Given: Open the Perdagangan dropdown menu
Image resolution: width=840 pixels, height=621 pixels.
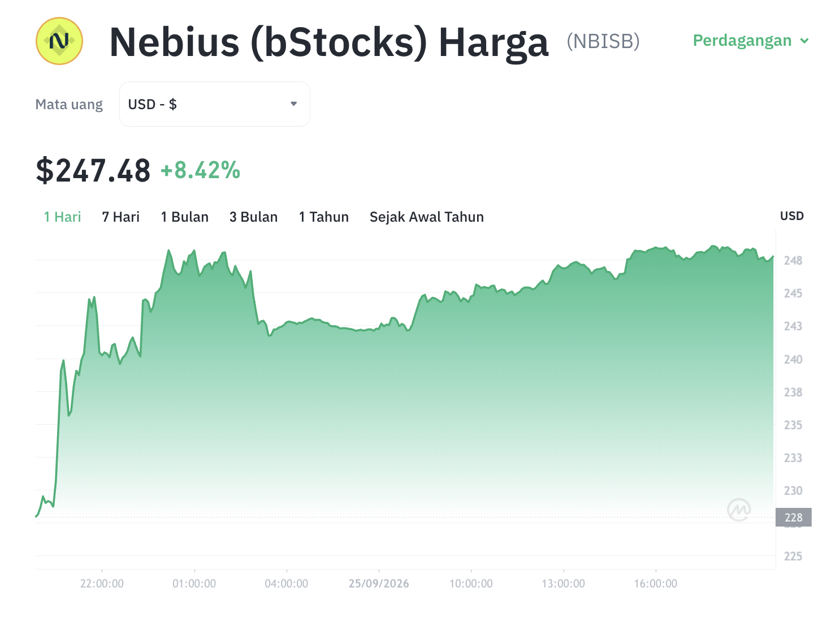Looking at the screenshot, I should click(x=751, y=41).
